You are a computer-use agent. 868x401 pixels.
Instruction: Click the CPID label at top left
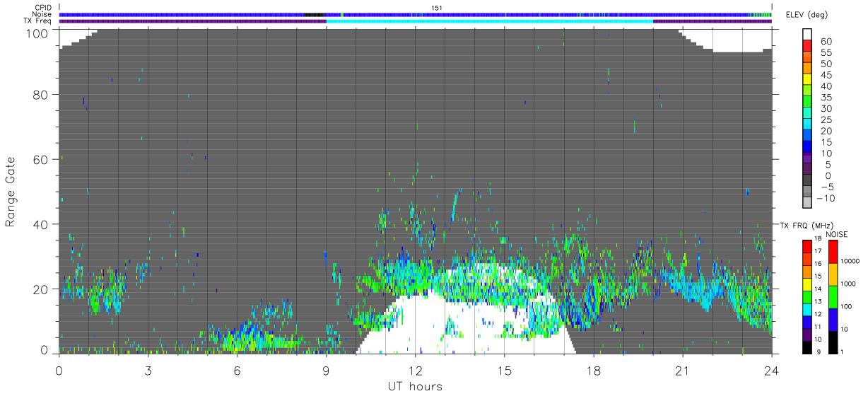point(43,8)
